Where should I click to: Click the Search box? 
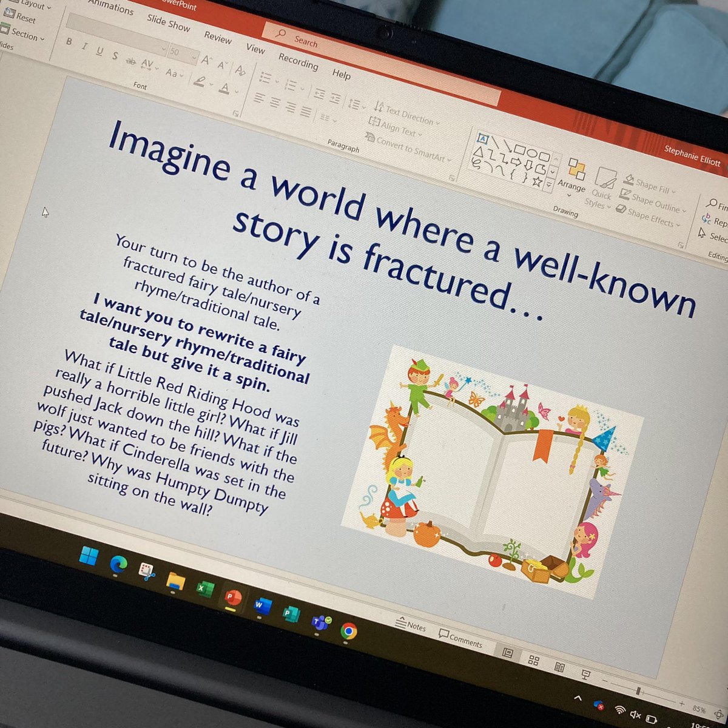click(x=382, y=65)
